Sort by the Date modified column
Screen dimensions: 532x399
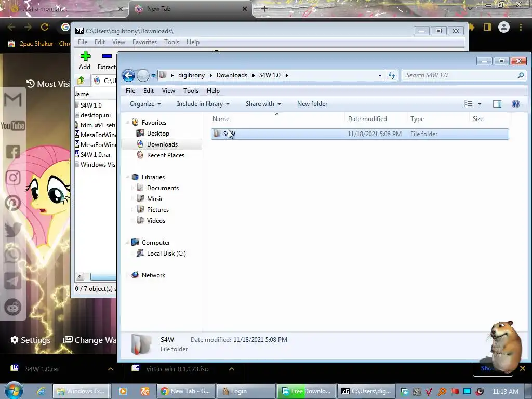[x=376, y=119]
